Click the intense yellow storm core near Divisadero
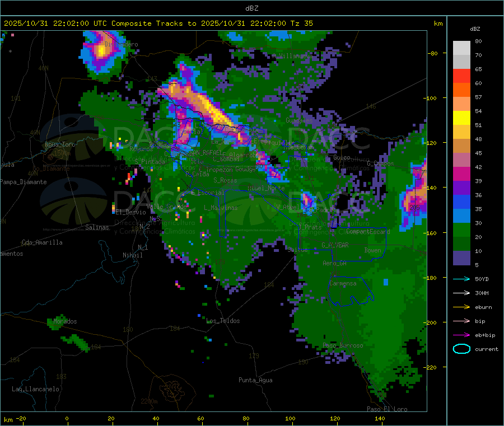Image resolution: width=504 pixels, height=426 pixels. 102,50
